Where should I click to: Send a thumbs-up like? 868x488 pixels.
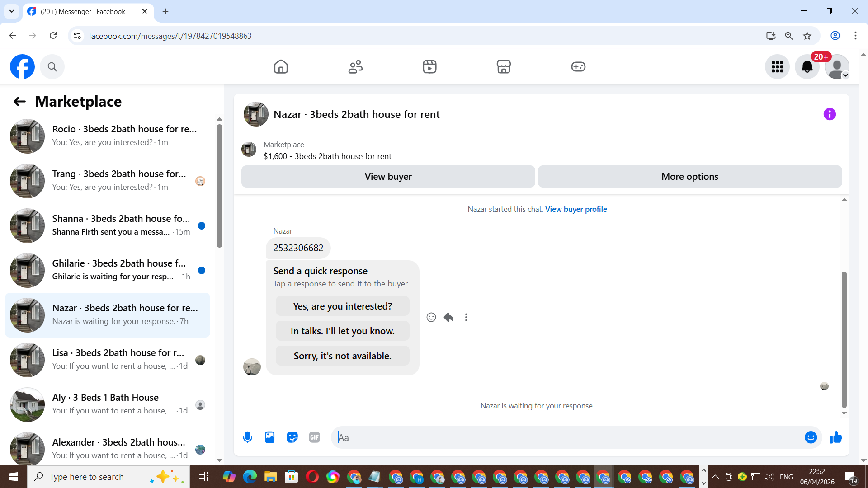point(835,437)
